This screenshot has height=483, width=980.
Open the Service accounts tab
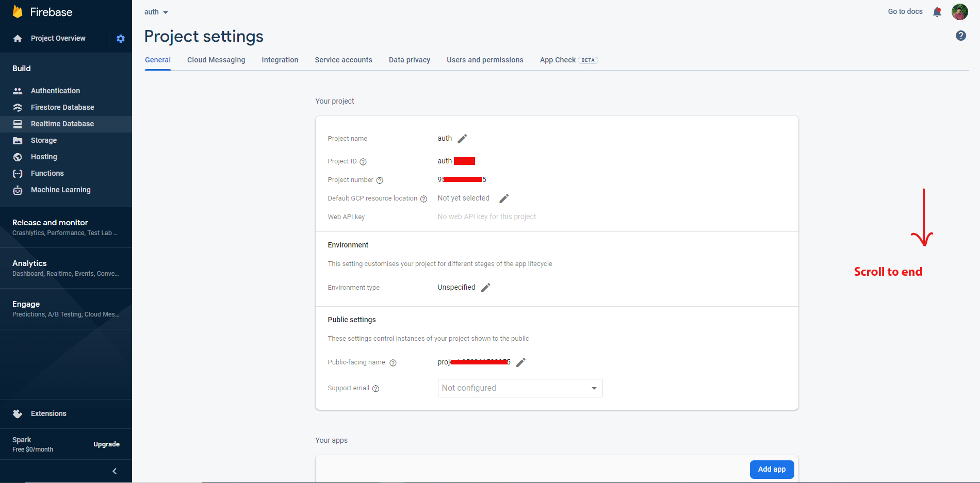(x=344, y=60)
